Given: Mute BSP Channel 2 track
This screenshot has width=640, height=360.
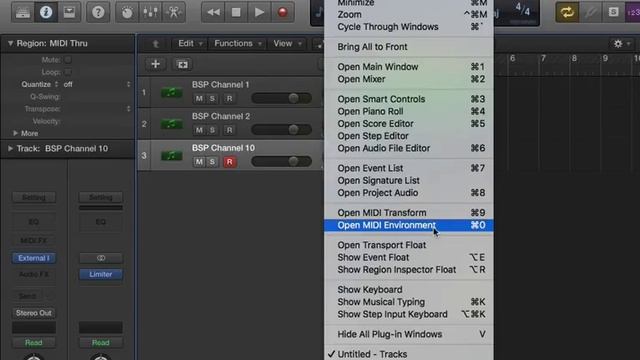Looking at the screenshot, I should (x=199, y=130).
